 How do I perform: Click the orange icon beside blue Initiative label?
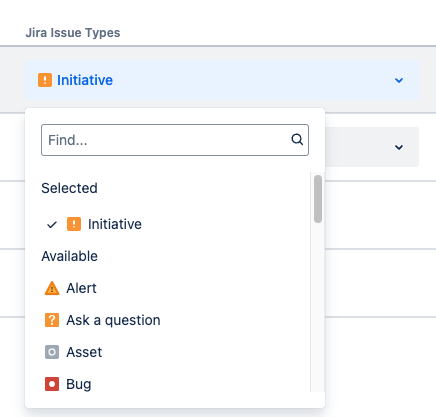point(45,80)
